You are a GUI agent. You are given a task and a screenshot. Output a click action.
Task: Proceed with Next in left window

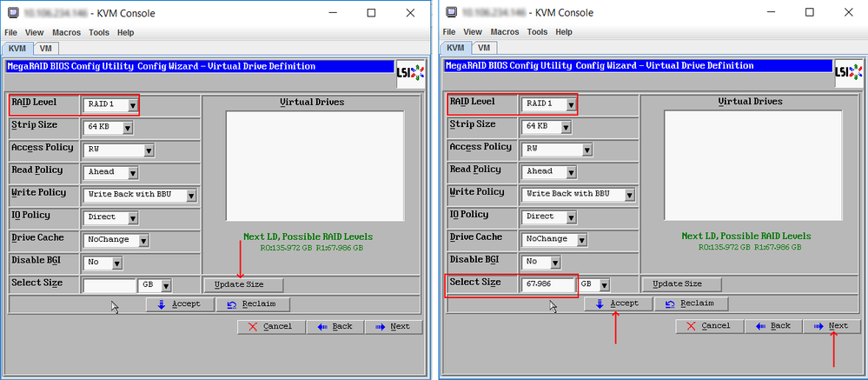click(394, 327)
